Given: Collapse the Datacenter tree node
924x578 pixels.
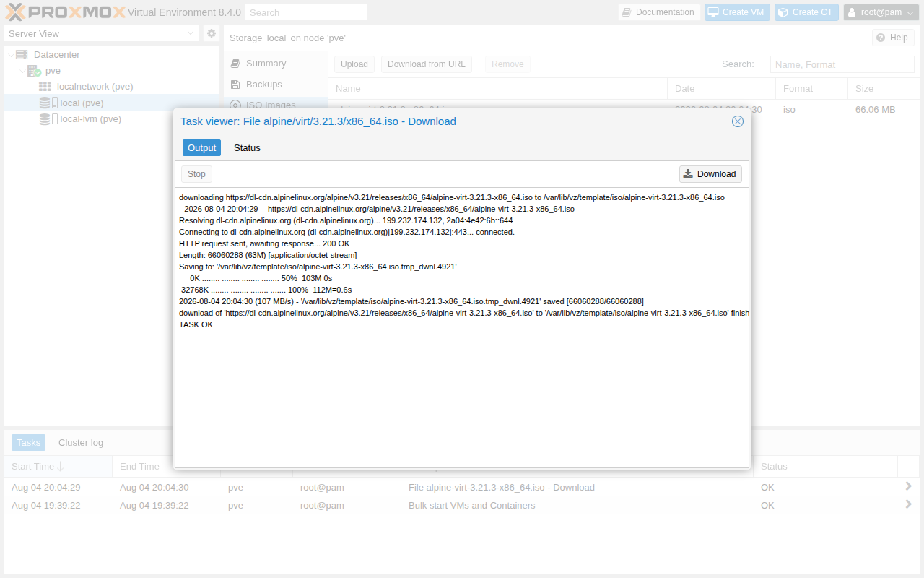Looking at the screenshot, I should 10,55.
